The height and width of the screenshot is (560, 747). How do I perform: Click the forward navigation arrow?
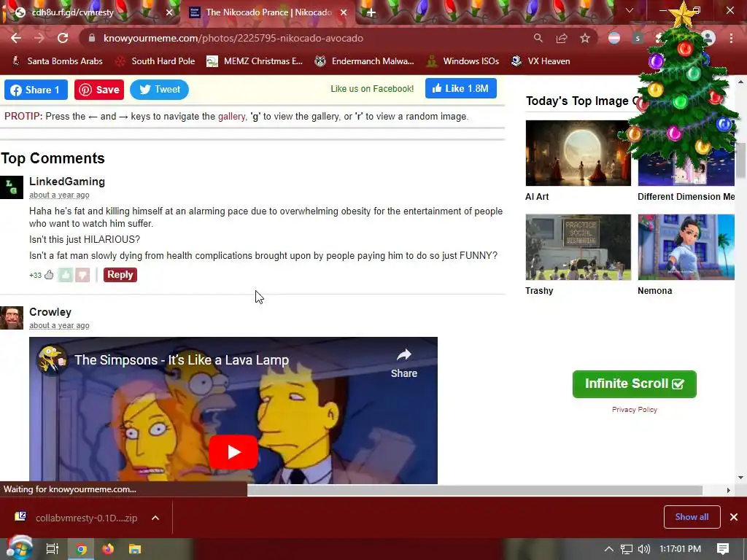point(39,38)
